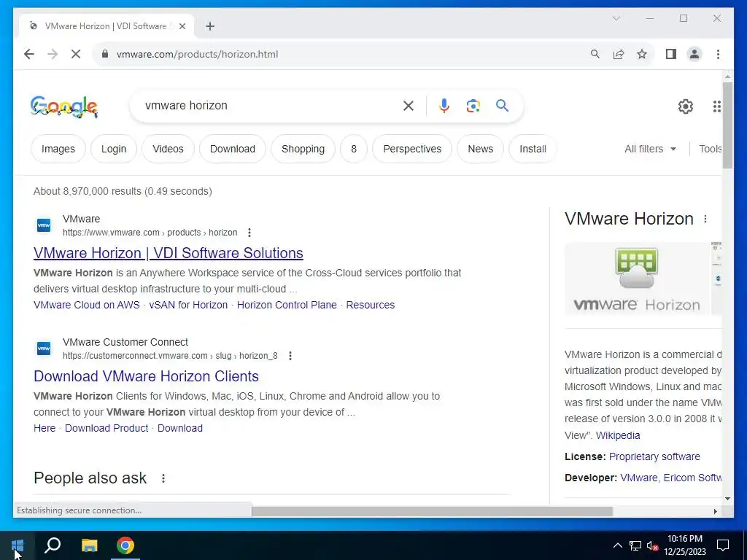Select the 8 filter chip
Image resolution: width=747 pixels, height=560 pixels.
pos(354,149)
